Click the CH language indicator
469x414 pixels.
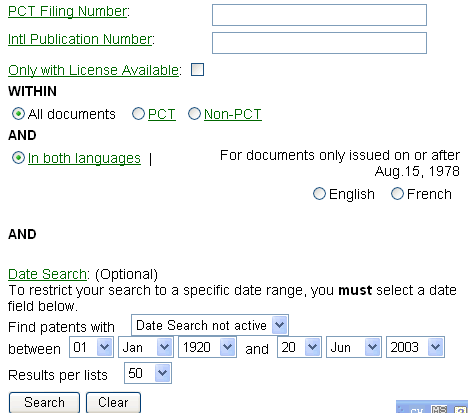(x=417, y=410)
